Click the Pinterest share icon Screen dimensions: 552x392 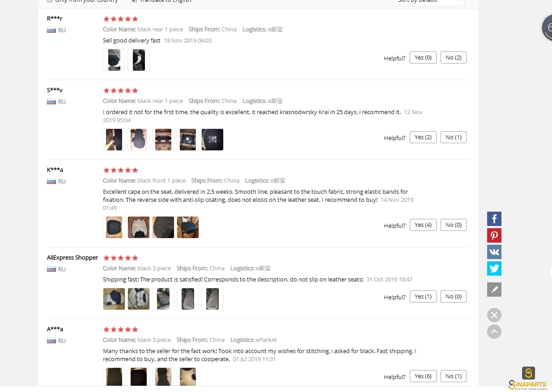coord(494,235)
